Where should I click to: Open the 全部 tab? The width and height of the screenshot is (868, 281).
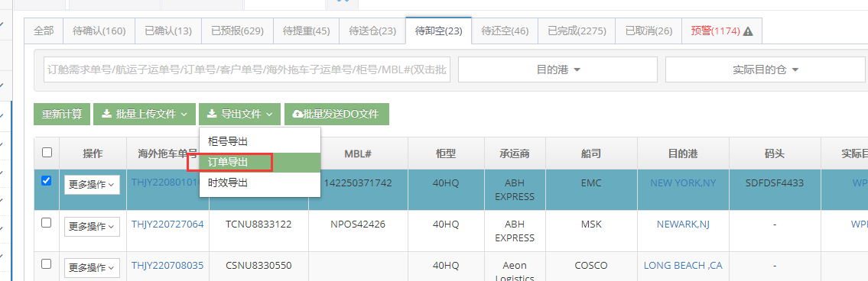[x=44, y=31]
